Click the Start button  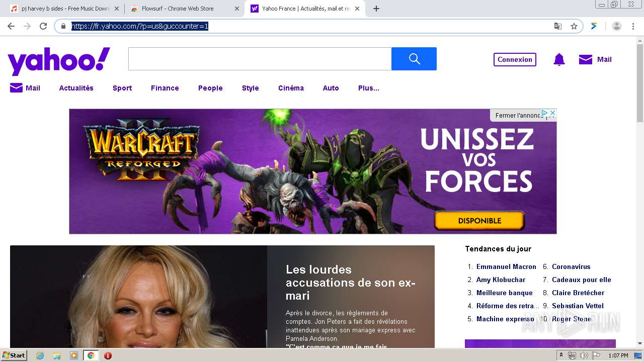14,355
